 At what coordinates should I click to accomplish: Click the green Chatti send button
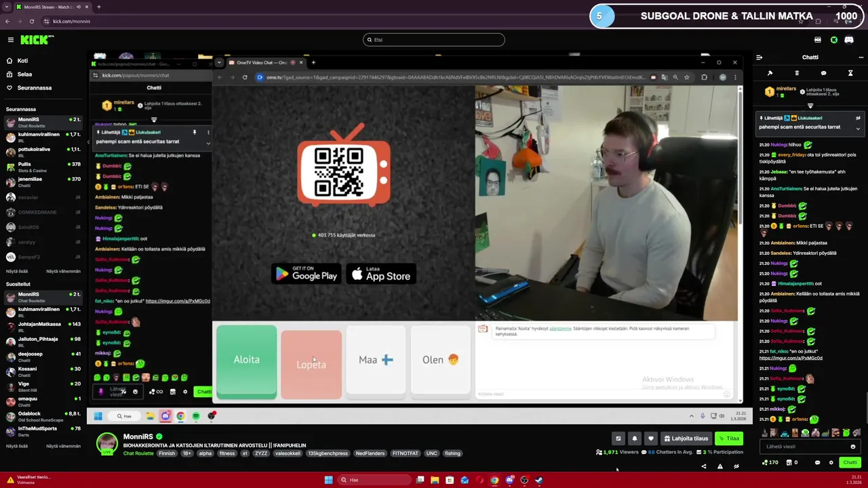[850, 462]
